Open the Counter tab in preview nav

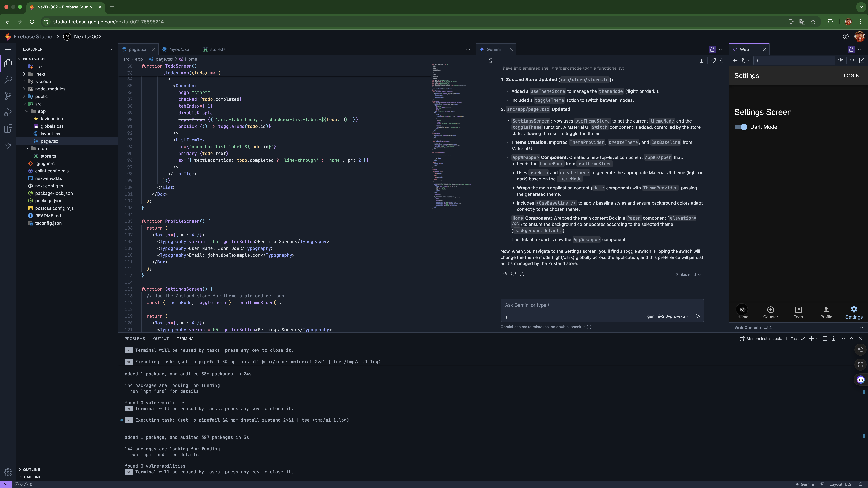coord(770,312)
